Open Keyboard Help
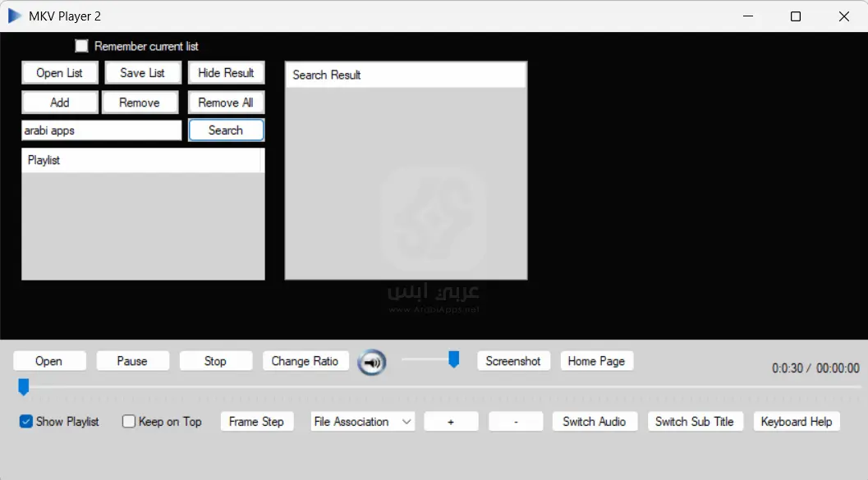 (x=796, y=422)
